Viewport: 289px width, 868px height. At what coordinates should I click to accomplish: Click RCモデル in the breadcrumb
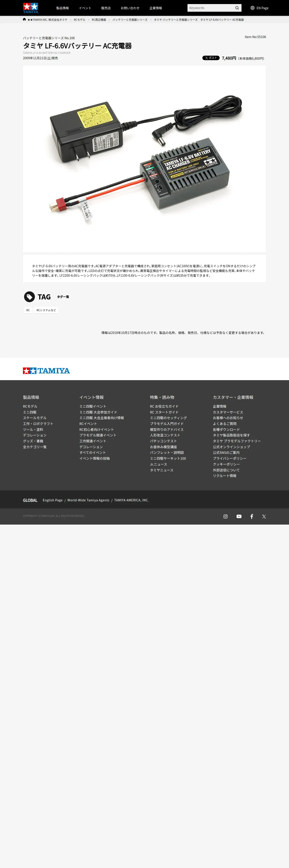(x=79, y=20)
